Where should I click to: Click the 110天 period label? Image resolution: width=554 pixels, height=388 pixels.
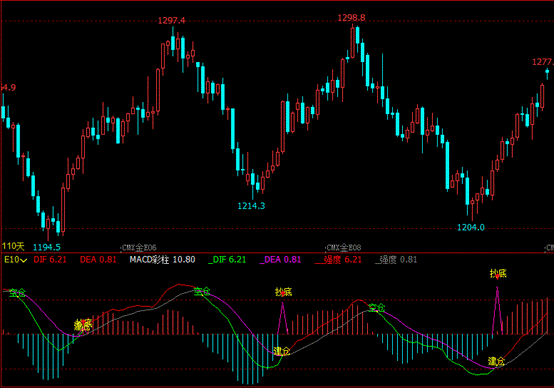click(13, 246)
